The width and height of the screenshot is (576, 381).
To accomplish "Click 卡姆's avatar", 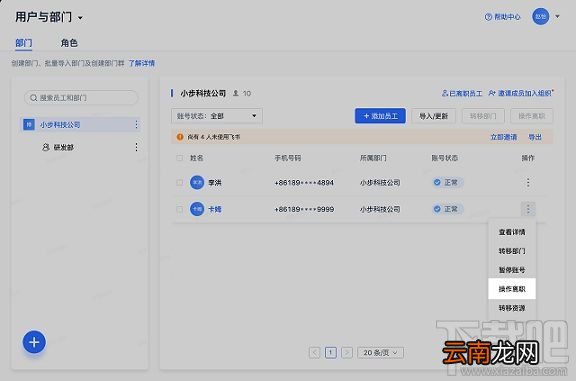I will point(197,209).
